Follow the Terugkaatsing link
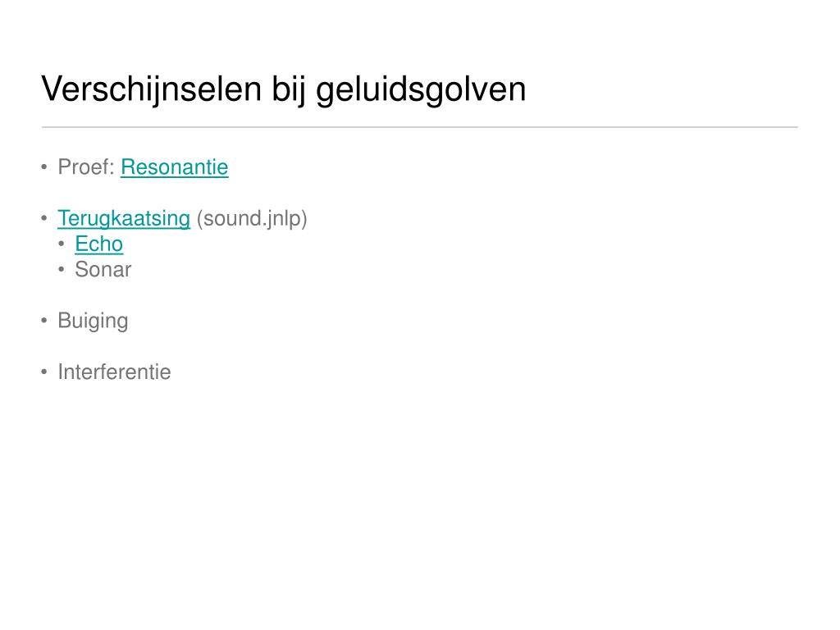 124,218
